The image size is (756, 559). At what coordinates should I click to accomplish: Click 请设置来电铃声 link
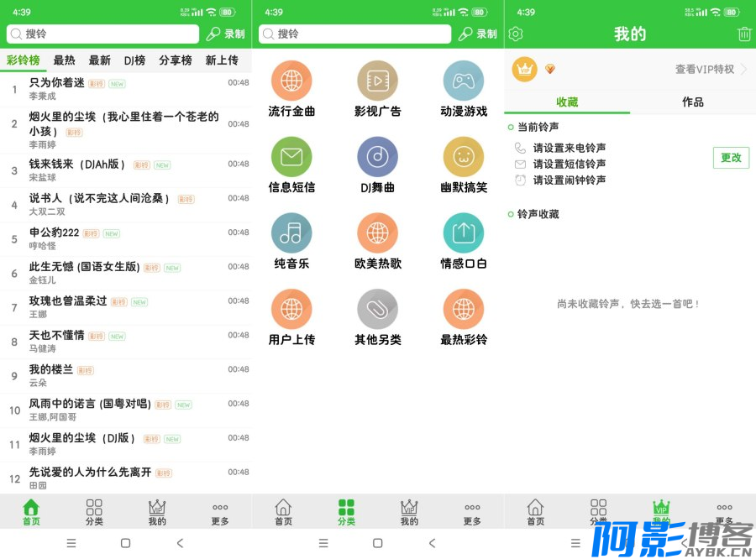point(569,148)
